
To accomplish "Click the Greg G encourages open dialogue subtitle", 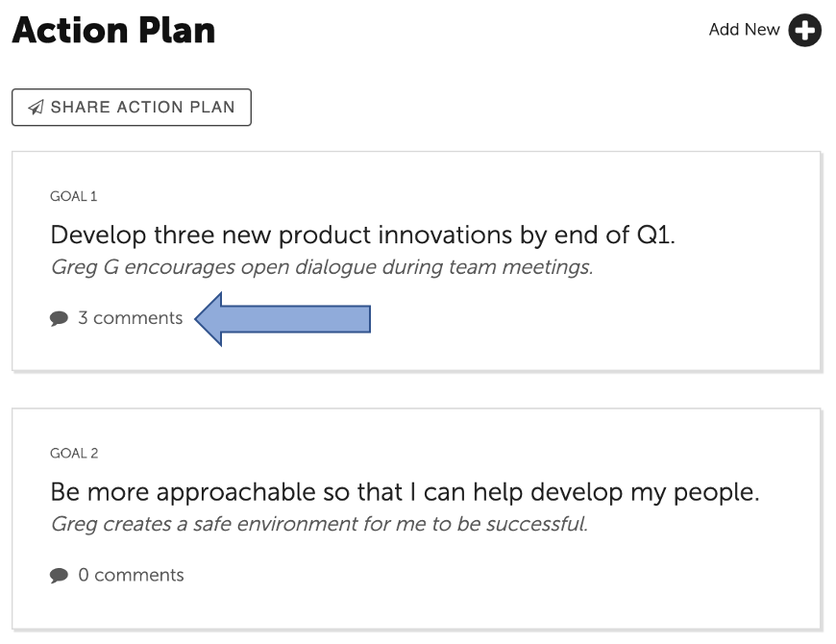I will (322, 267).
